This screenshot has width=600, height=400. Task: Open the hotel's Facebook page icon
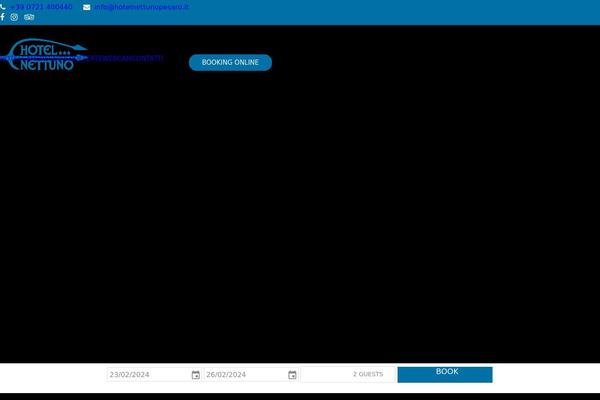click(x=2, y=17)
